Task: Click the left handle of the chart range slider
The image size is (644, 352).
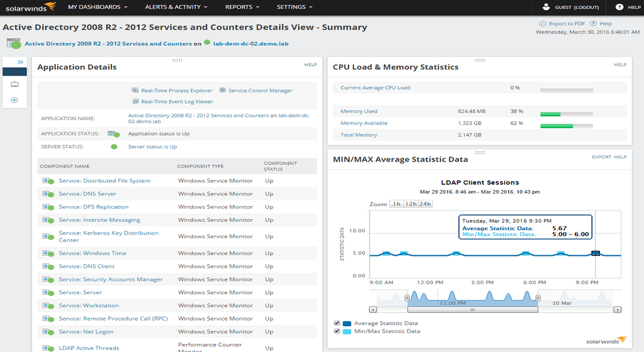Action: (x=407, y=298)
